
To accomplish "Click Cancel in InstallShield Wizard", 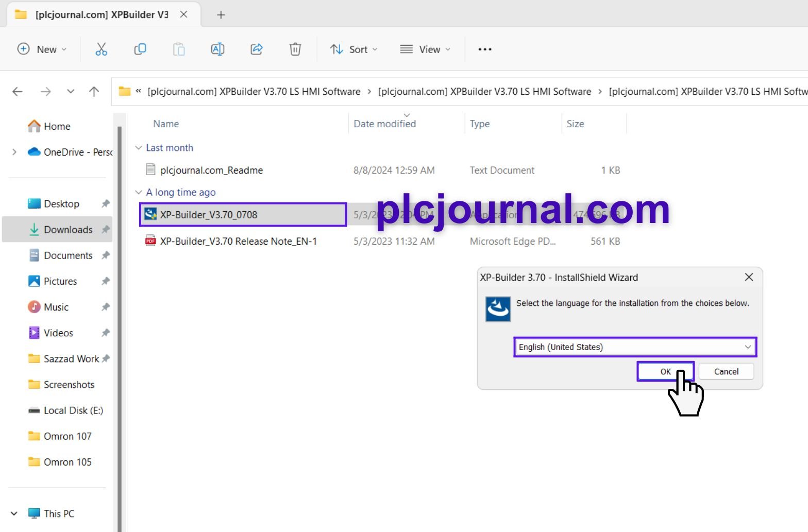I will pos(726,371).
